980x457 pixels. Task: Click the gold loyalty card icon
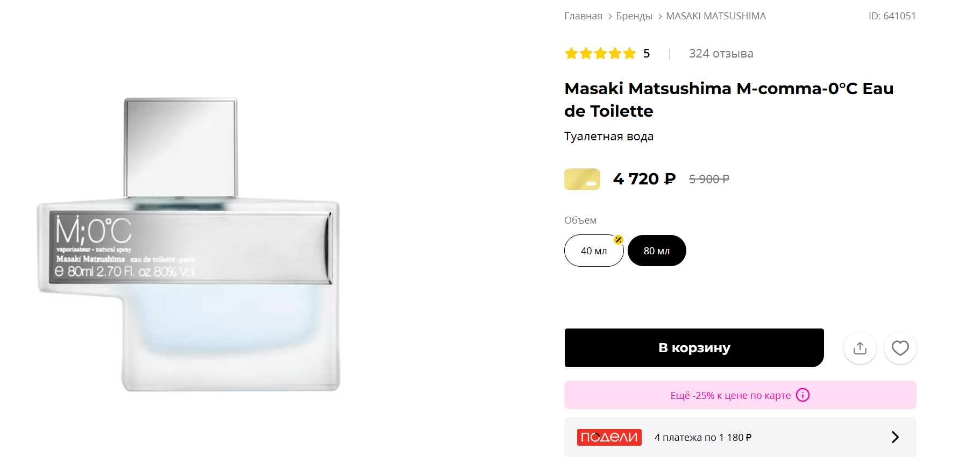point(582,179)
